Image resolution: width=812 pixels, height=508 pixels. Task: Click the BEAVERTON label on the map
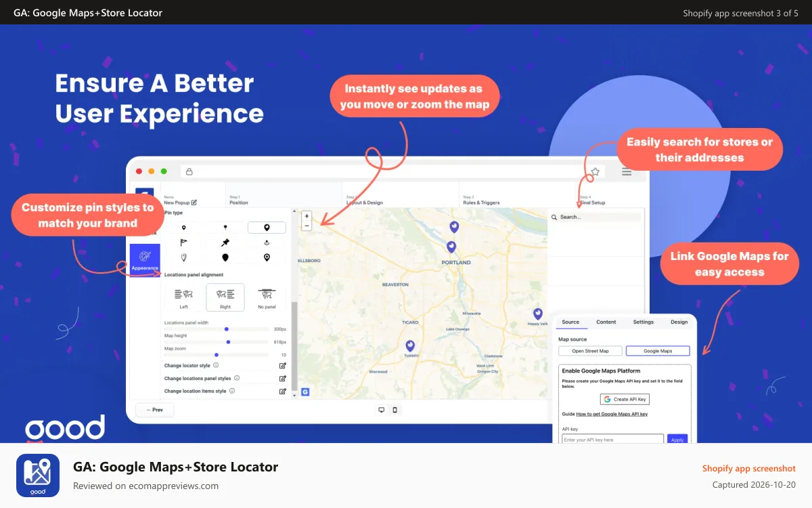[x=396, y=285]
